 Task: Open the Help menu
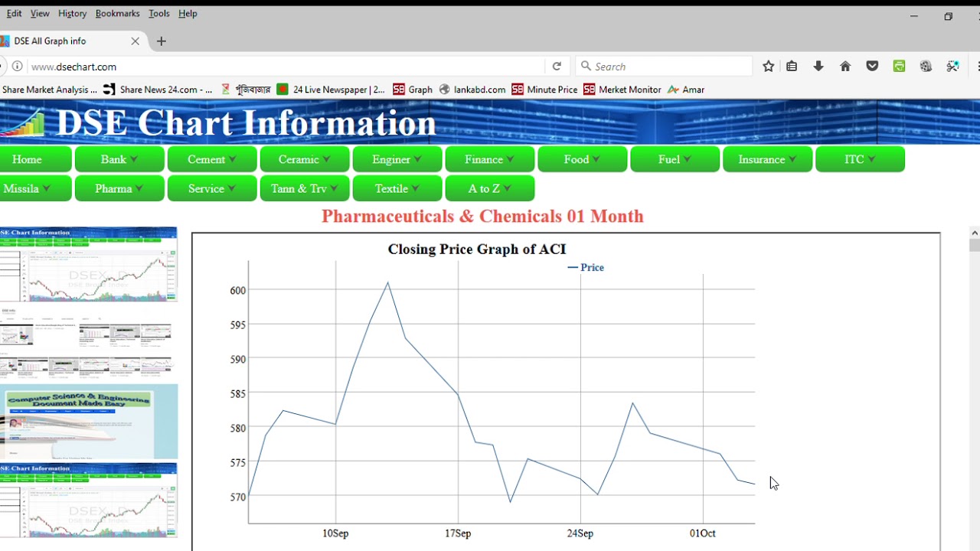point(188,13)
